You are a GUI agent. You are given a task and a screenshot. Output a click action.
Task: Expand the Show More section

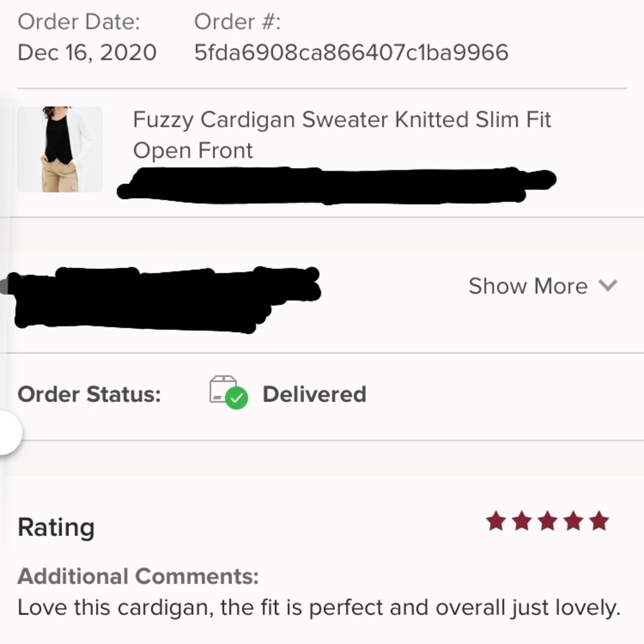point(528,285)
